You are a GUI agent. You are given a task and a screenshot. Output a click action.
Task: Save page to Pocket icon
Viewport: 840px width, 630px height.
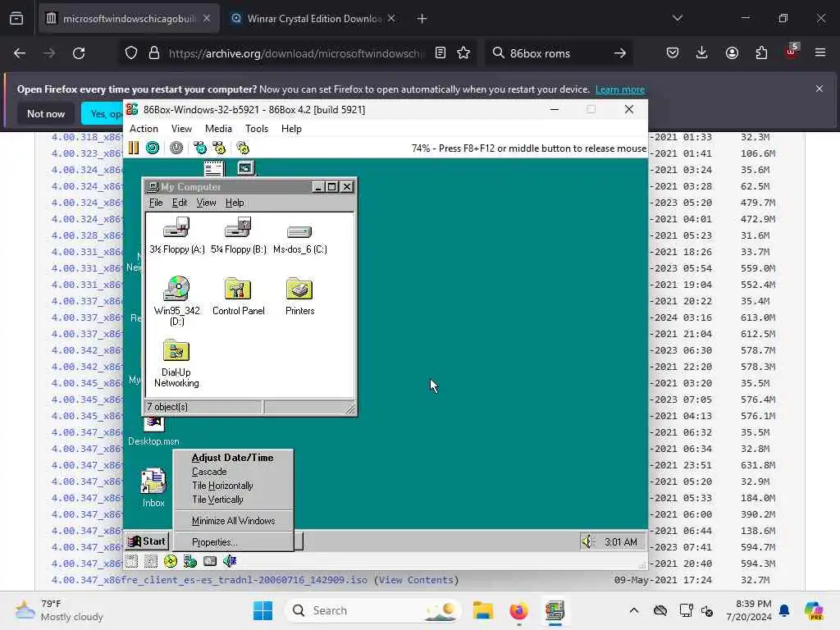click(x=673, y=53)
